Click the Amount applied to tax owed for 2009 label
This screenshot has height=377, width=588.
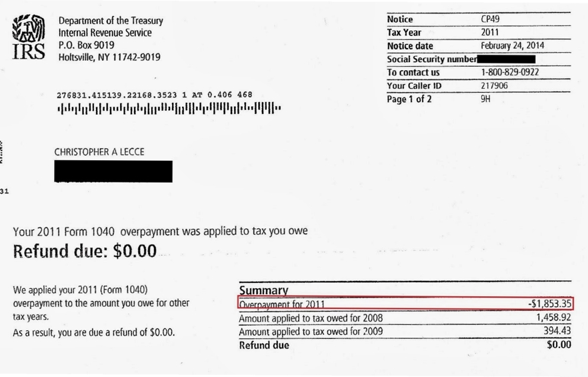pos(311,332)
